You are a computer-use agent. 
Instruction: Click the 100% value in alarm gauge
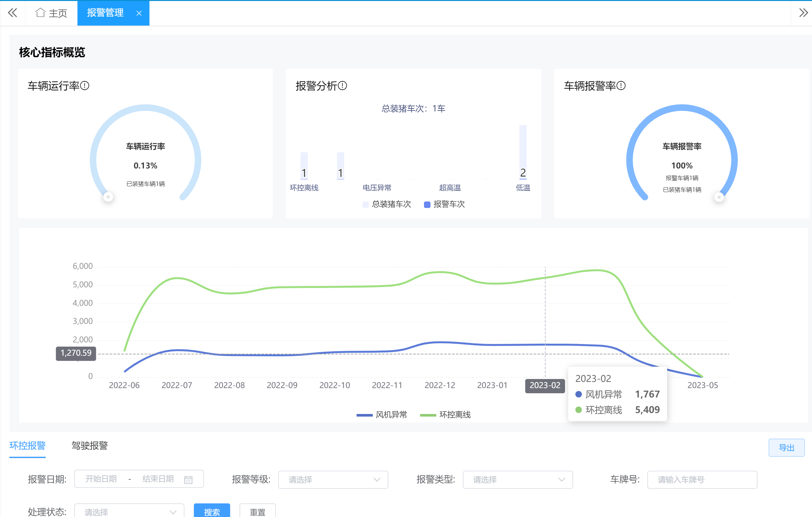pos(682,166)
